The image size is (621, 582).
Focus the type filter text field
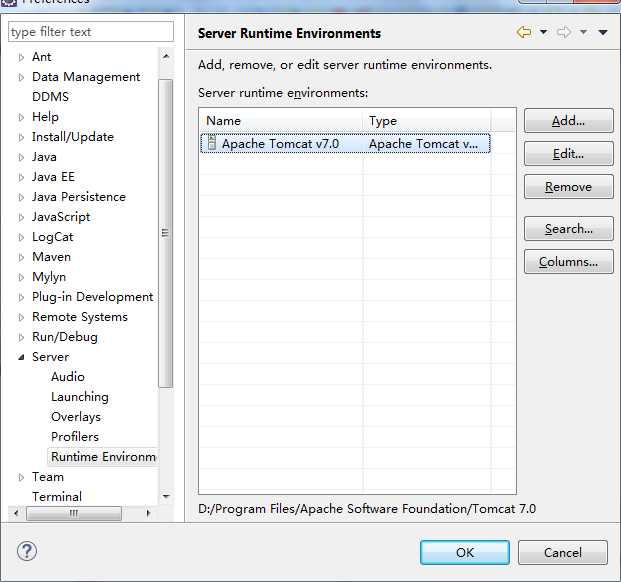(91, 32)
